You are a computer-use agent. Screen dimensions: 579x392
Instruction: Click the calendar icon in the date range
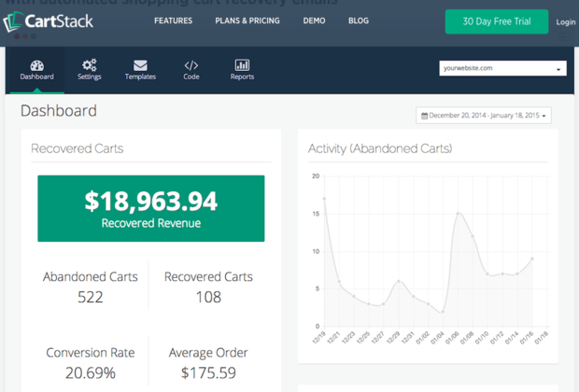pyautogui.click(x=425, y=116)
